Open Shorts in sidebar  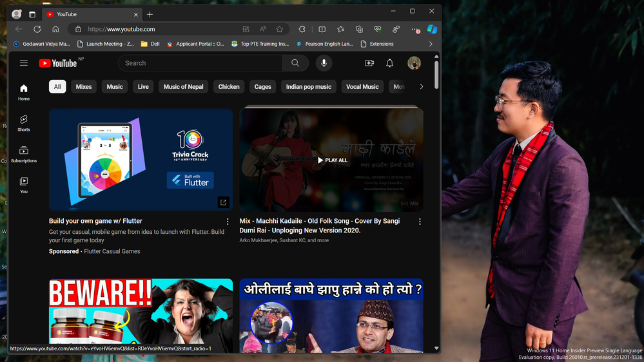[24, 123]
